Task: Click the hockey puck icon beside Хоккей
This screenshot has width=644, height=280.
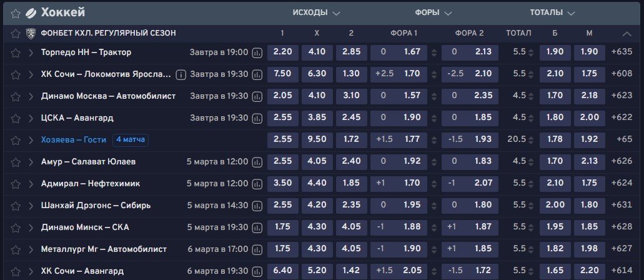Action: coord(31,12)
